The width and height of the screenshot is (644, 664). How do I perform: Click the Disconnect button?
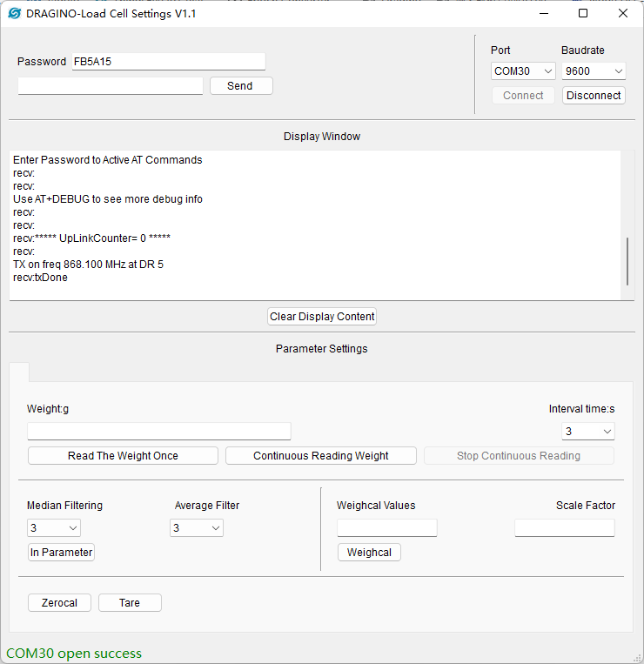pyautogui.click(x=594, y=95)
